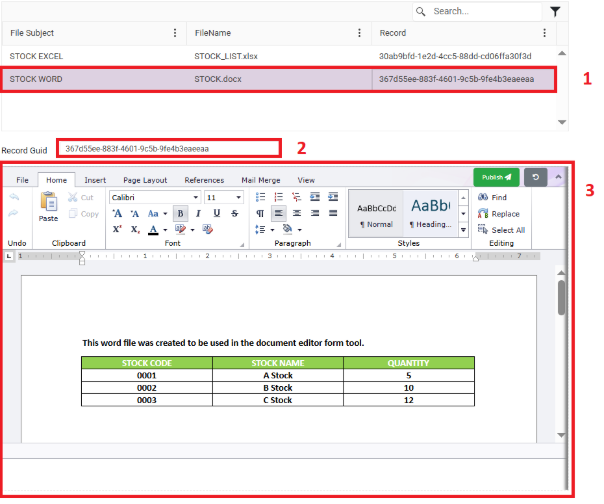
Task: Toggle show paragraph marks pilcrow
Action: [260, 213]
